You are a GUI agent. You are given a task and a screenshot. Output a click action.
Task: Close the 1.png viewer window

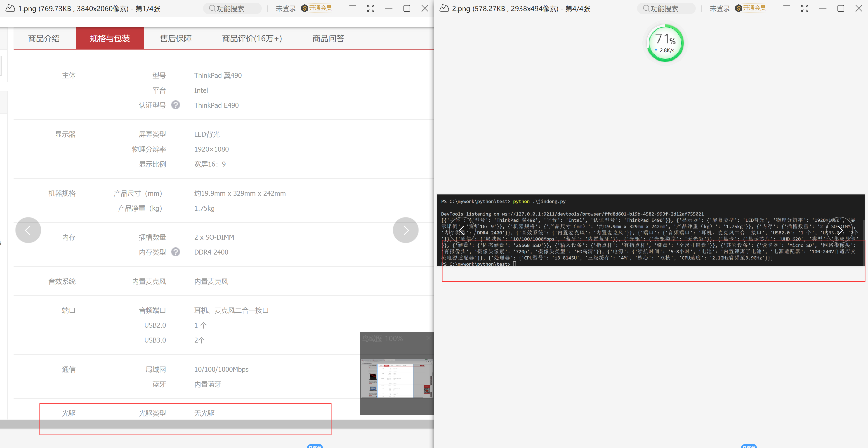coord(425,8)
